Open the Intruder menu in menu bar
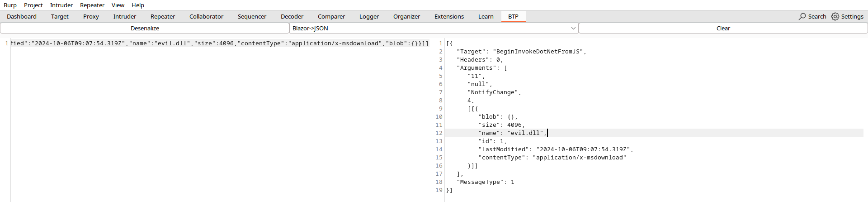Viewport: 868px width, 202px height. point(61,5)
